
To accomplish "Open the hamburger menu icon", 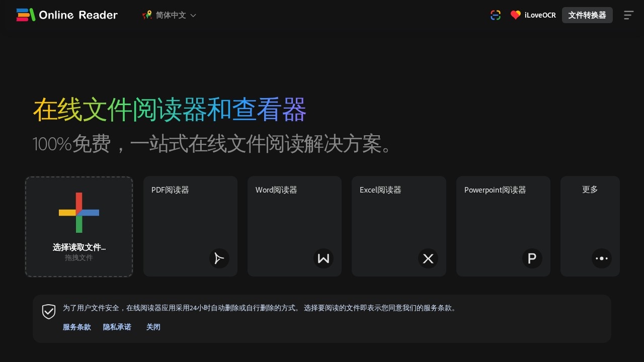I will point(628,15).
